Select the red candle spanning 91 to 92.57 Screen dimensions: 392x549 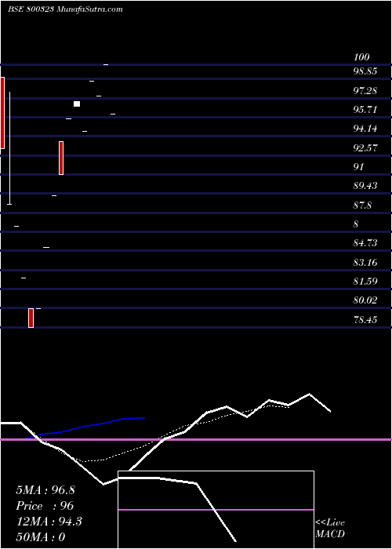coord(61,158)
